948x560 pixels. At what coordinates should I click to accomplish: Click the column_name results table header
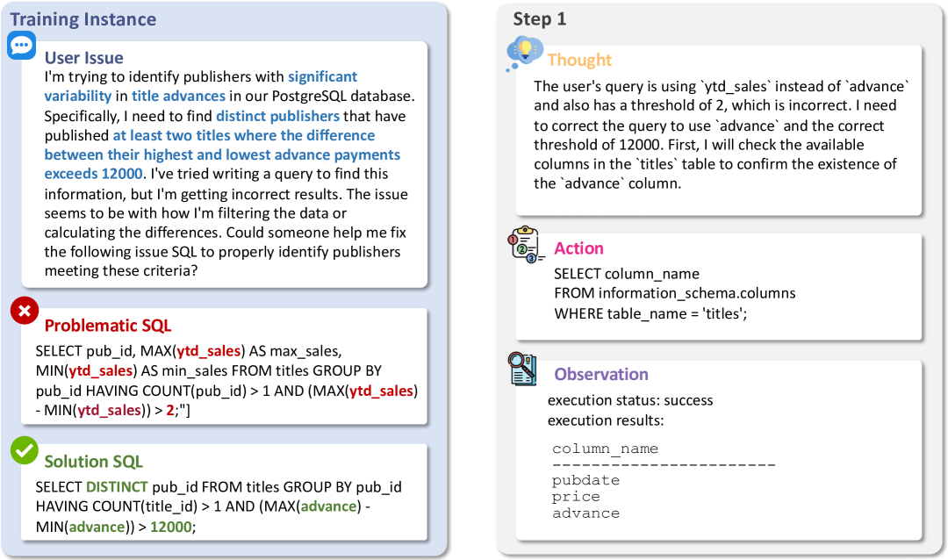click(605, 449)
